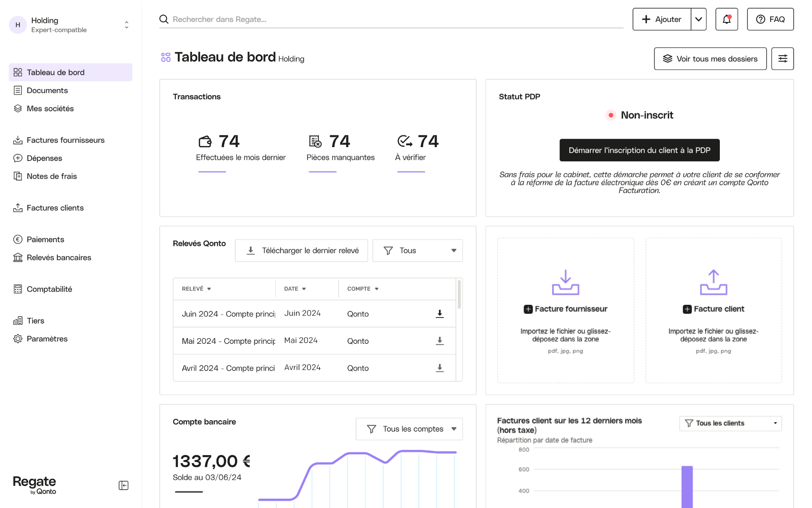Expand the Holding workspace switcher
Screen dimensions: 812x508
click(127, 25)
